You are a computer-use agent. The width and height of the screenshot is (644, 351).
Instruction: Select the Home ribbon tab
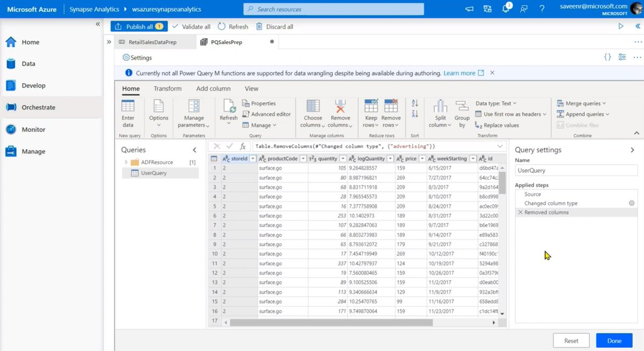pyautogui.click(x=131, y=89)
